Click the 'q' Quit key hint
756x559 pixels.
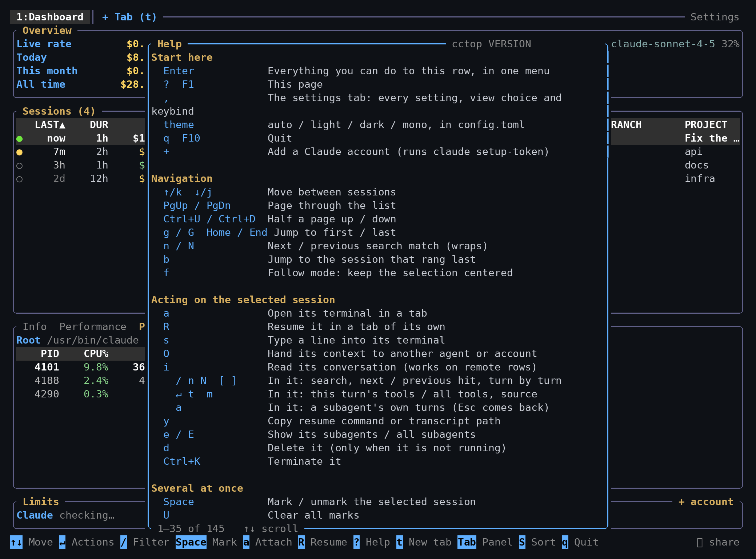tap(580, 542)
